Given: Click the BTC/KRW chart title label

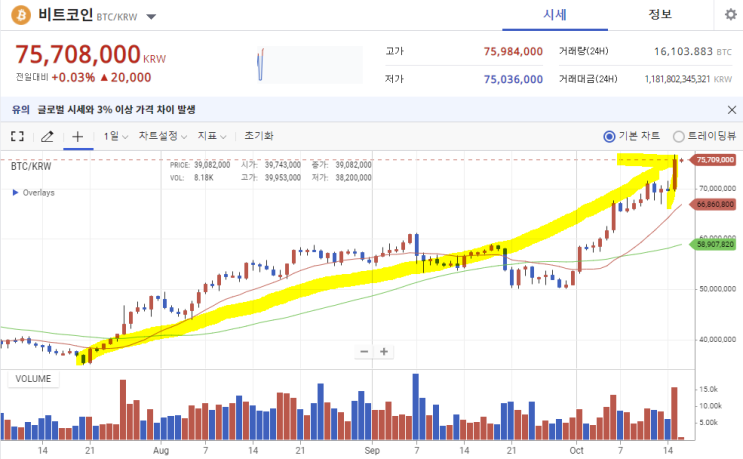Looking at the screenshot, I should coord(31,166).
